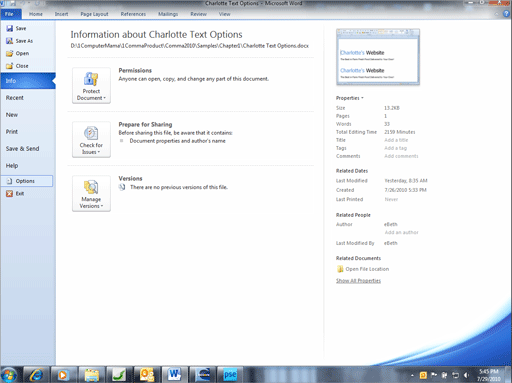Click the Save As icon

pyautogui.click(x=9, y=41)
